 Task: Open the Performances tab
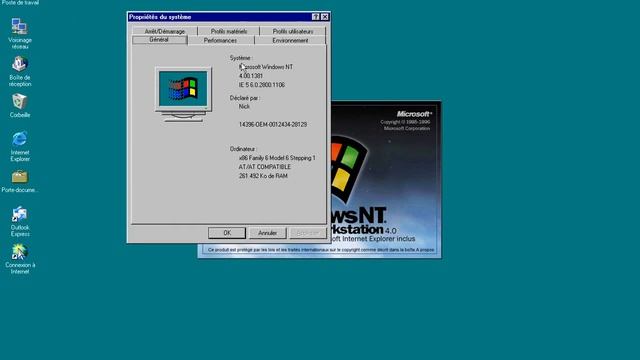[x=220, y=40]
